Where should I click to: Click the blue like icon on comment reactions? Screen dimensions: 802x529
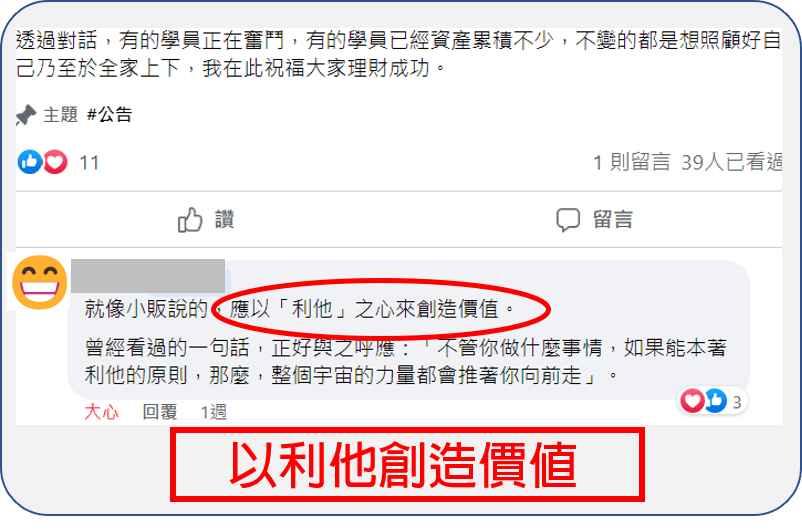tap(715, 401)
